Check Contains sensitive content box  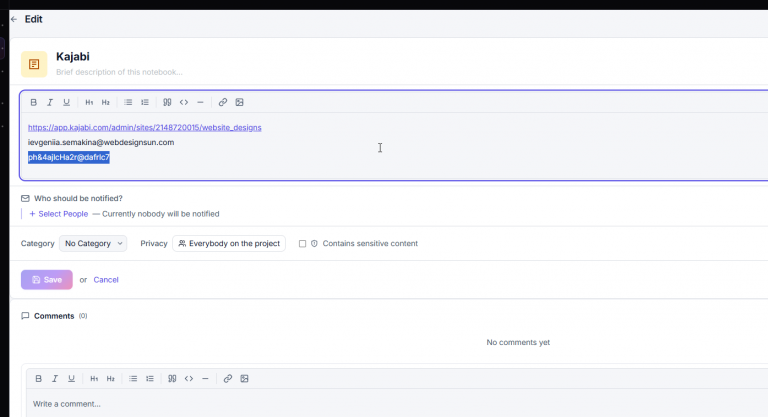tap(302, 244)
